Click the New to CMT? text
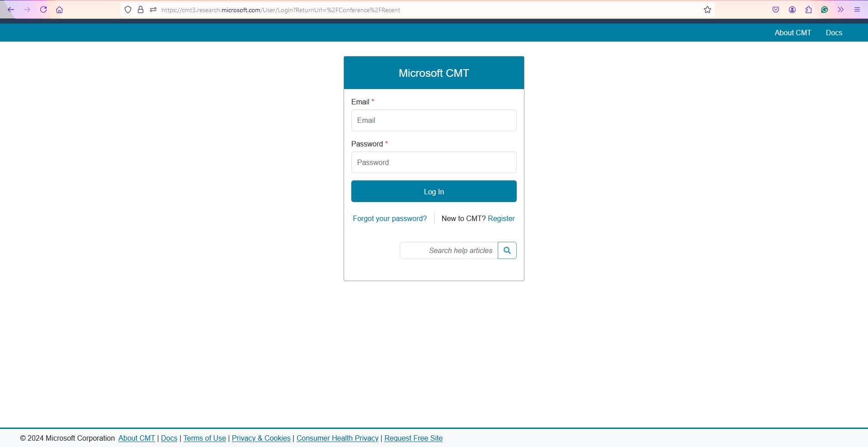This screenshot has height=447, width=868. [x=463, y=218]
